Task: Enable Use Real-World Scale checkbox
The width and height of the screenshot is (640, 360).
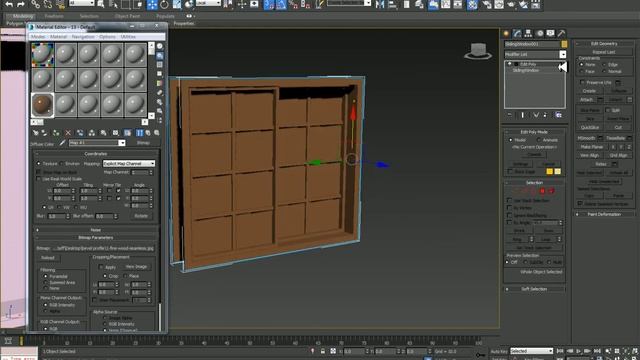Action: tap(39, 179)
